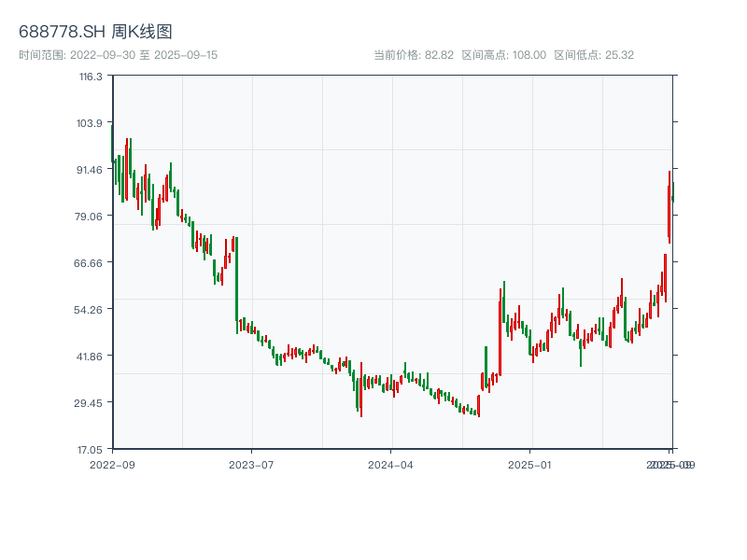
Task: Click the 17.05 y-axis price label
Action: pyautogui.click(x=90, y=450)
